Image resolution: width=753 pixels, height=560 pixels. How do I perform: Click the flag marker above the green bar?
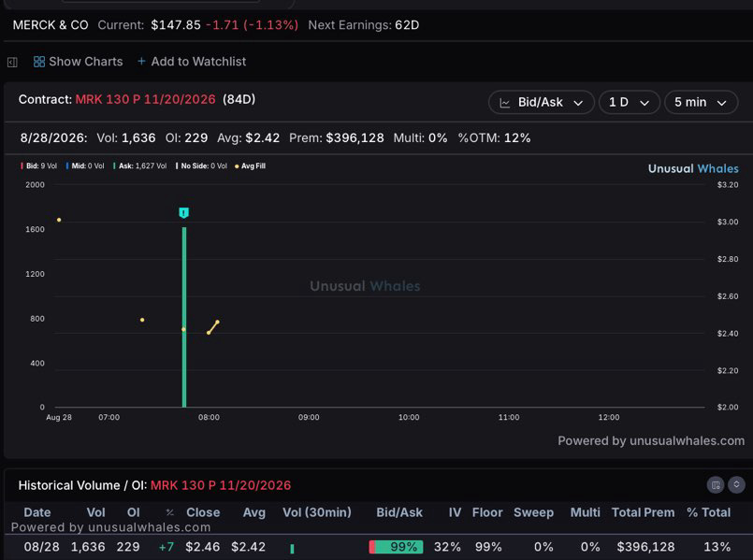184,212
